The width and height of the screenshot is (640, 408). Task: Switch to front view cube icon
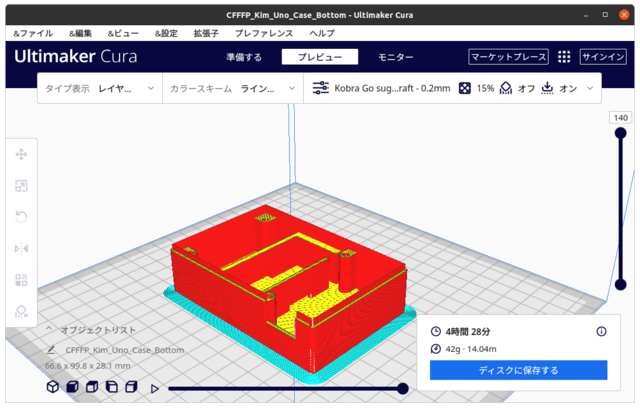(x=72, y=386)
